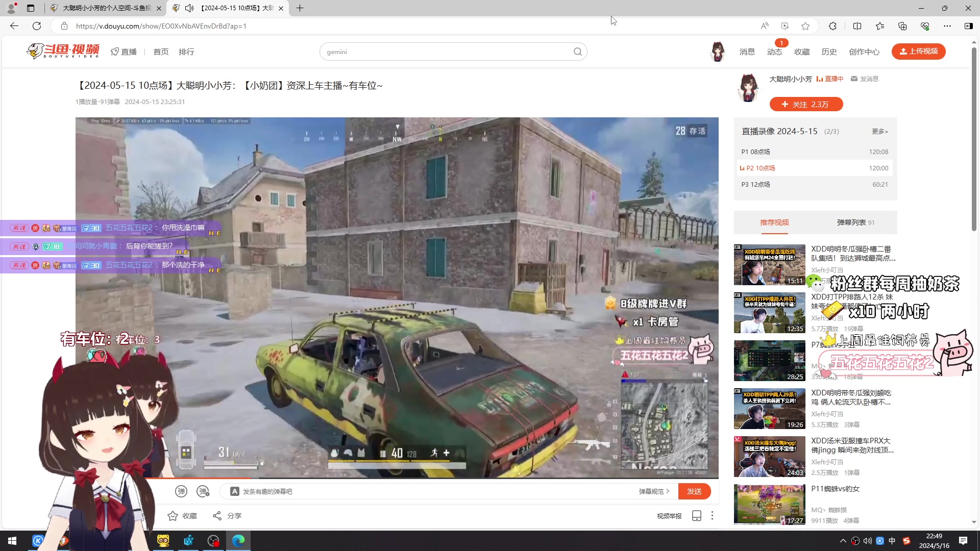This screenshot has width=980, height=551.
Task: Open the browser profile avatar
Action: pos(11,8)
